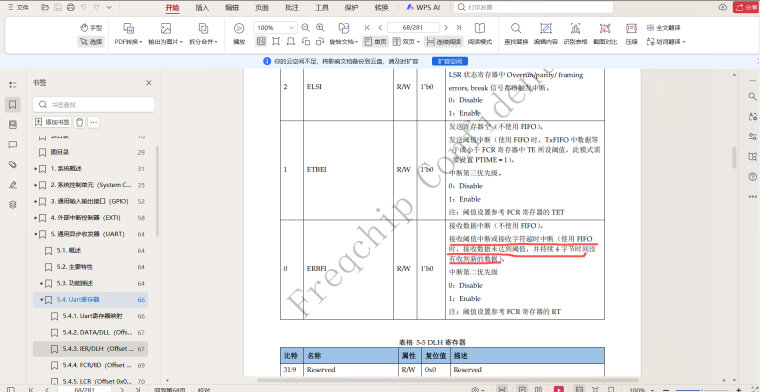The image size is (760, 392).
Task: Go to the next page in toolbar
Action: click(446, 28)
